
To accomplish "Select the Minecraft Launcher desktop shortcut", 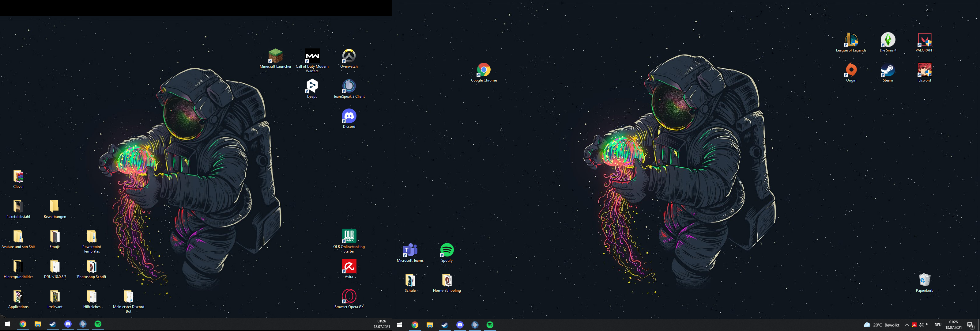I will click(x=275, y=59).
